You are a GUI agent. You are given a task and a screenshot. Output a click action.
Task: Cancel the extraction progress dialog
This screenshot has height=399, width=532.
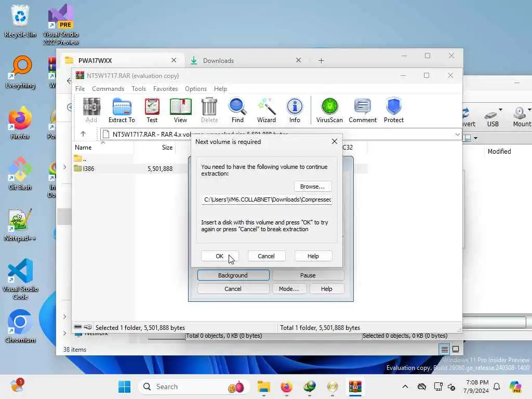(x=233, y=289)
